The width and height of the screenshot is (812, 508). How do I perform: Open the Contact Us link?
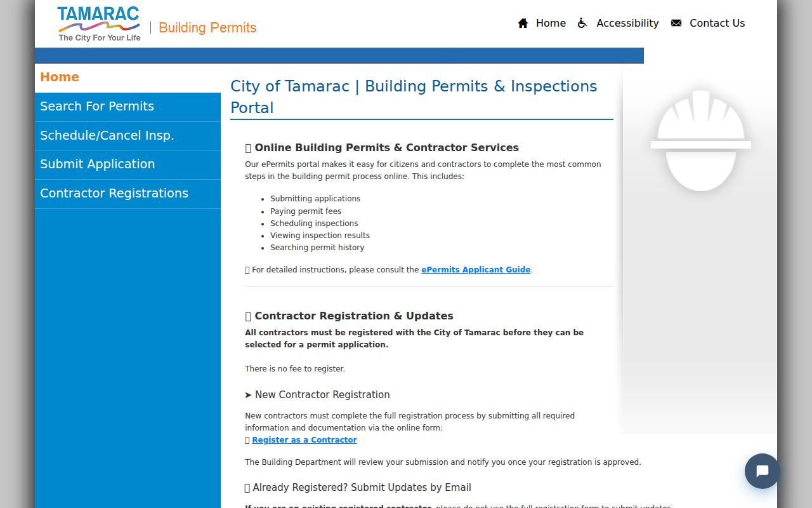(717, 23)
